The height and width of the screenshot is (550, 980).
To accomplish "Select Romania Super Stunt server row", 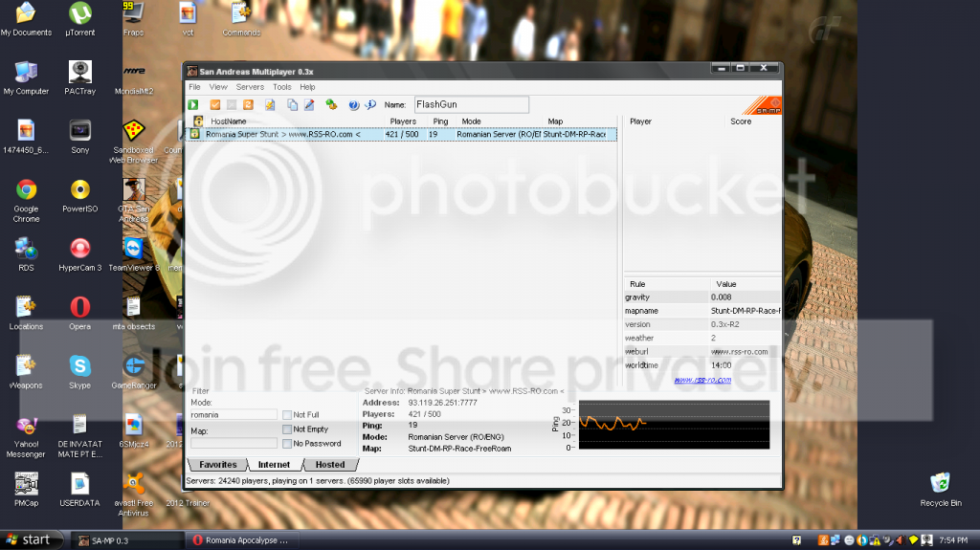I will point(402,134).
